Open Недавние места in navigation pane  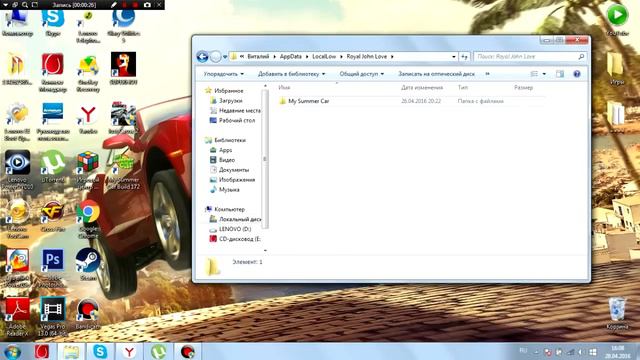tap(240, 110)
